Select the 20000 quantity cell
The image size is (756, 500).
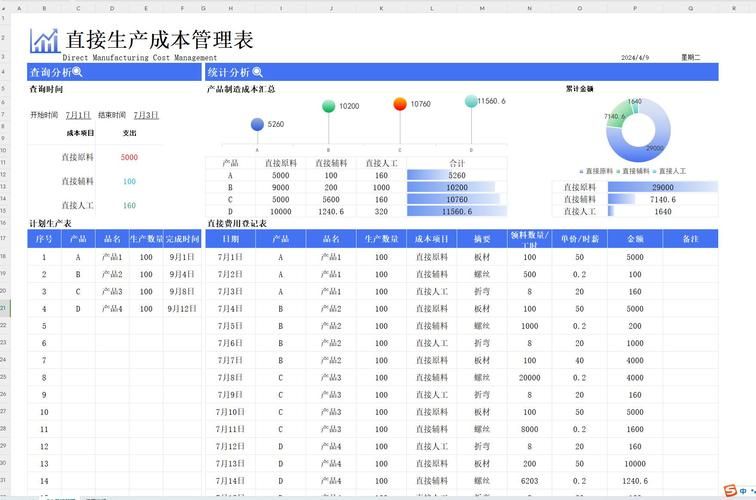[529, 378]
